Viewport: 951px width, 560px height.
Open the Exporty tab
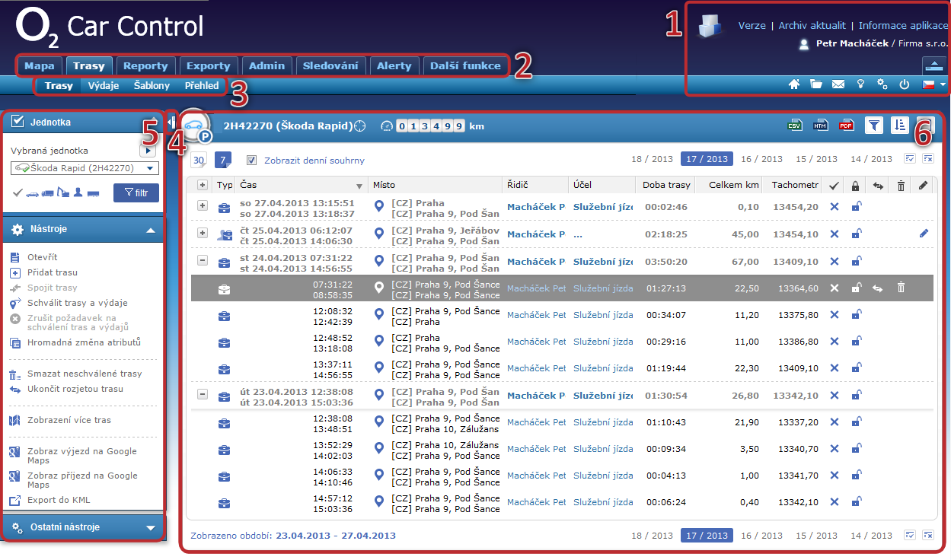[x=208, y=66]
